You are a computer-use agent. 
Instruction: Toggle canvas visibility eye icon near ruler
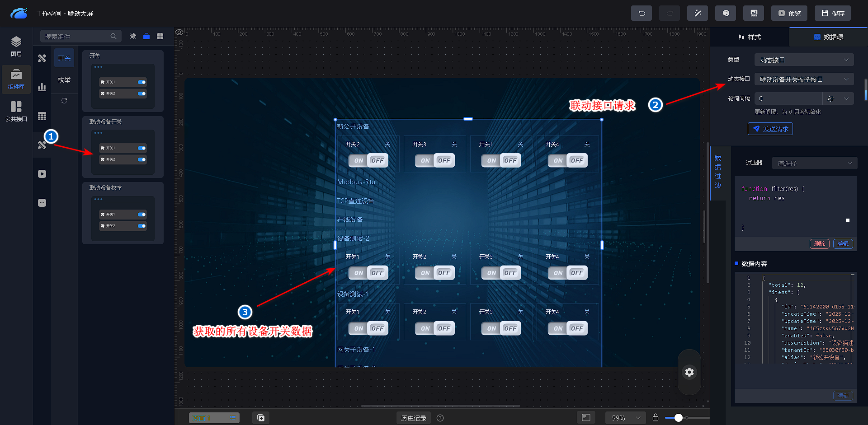point(179,32)
